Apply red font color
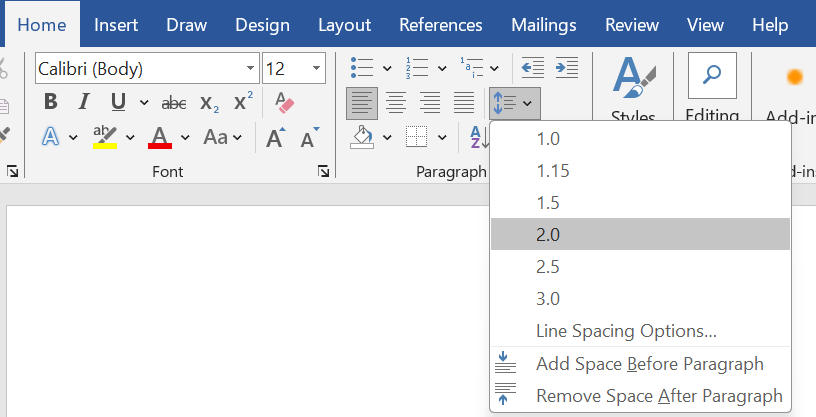 [x=160, y=137]
